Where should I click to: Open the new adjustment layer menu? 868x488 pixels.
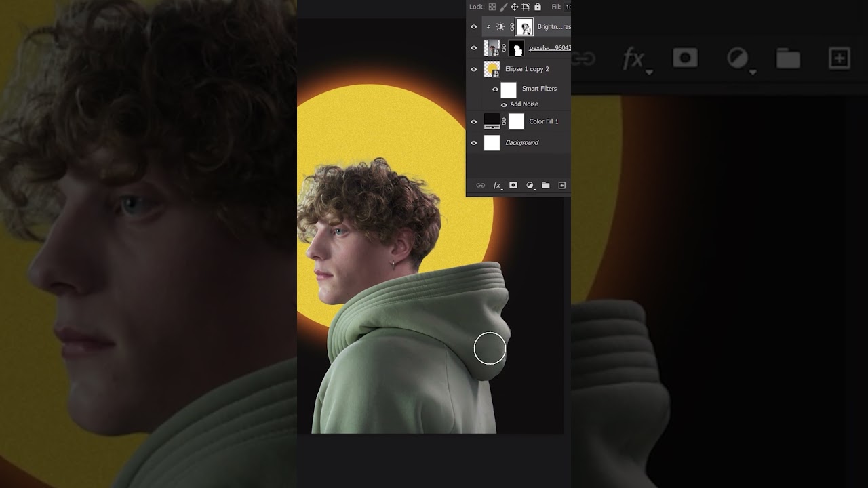pyautogui.click(x=530, y=185)
